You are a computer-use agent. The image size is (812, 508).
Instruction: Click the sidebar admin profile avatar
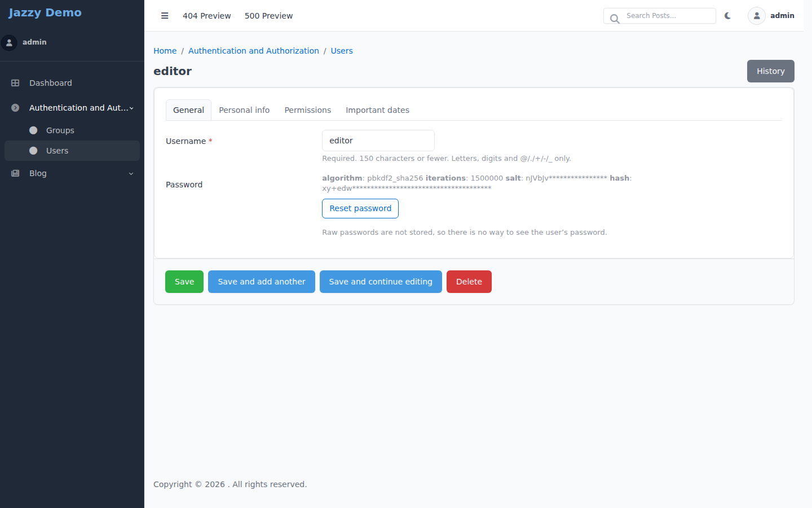9,42
